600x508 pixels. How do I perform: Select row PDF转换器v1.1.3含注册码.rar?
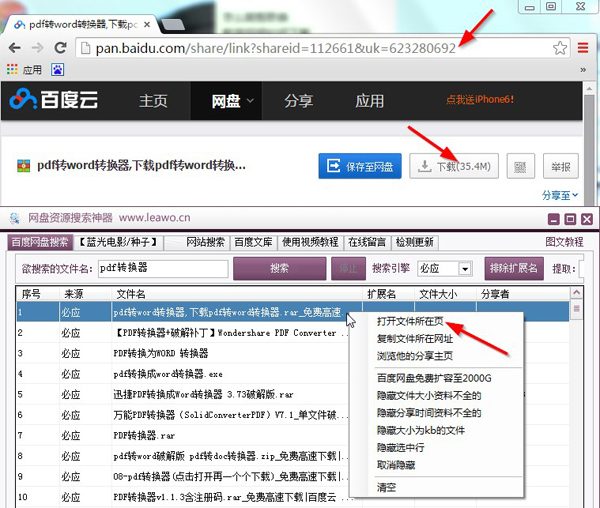pyautogui.click(x=182, y=497)
